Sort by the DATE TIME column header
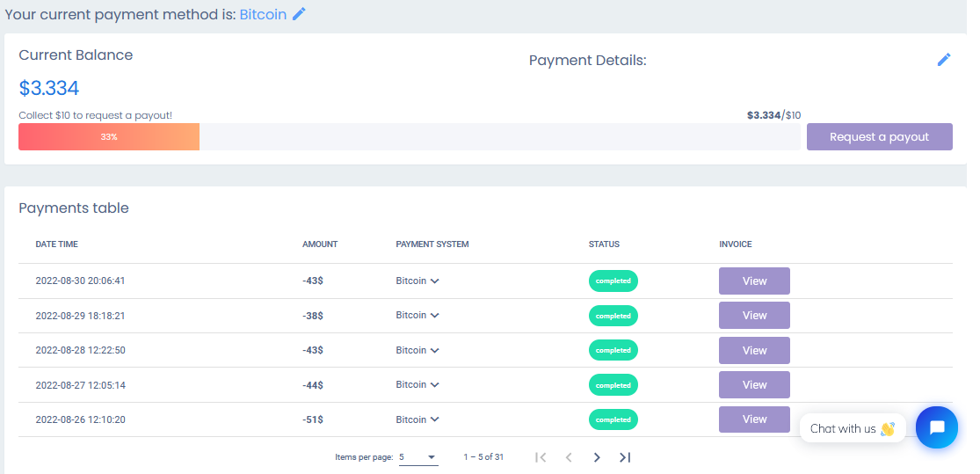980x474 pixels. pos(57,244)
